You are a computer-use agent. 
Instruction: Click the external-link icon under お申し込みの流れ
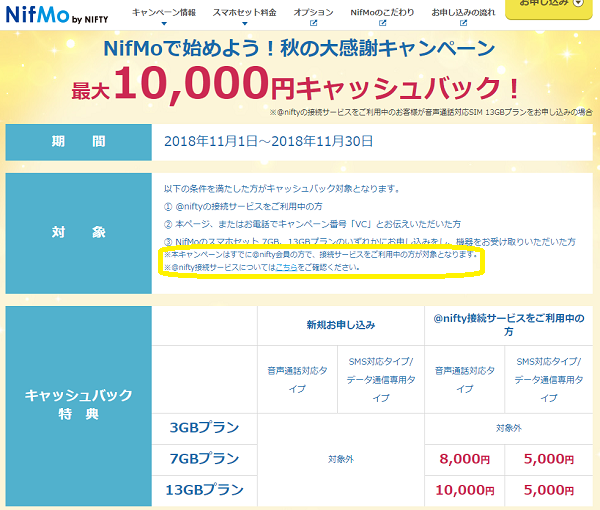point(463,23)
